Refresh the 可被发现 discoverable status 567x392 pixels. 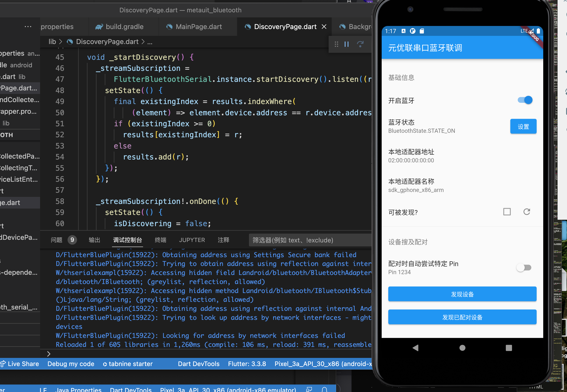(527, 212)
